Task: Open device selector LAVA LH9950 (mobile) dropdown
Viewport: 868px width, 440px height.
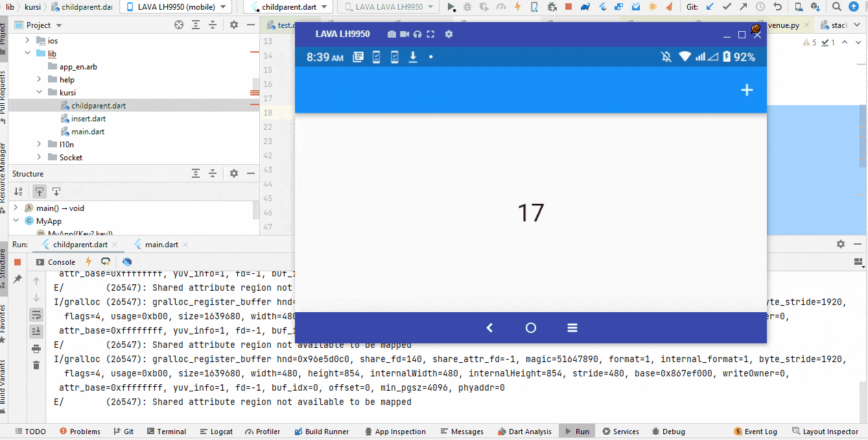Action: 176,7
